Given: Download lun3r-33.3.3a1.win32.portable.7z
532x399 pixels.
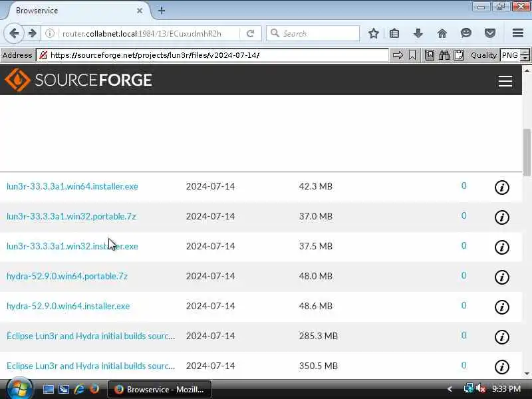Looking at the screenshot, I should pyautogui.click(x=71, y=217).
